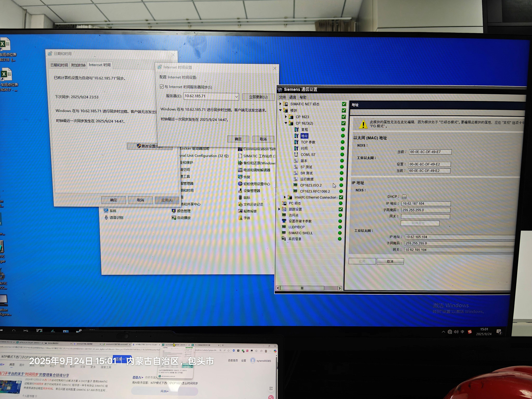Screen dimensions: 532x399
Task: Open the SIMATIC SHELL entry
Action: click(x=300, y=233)
